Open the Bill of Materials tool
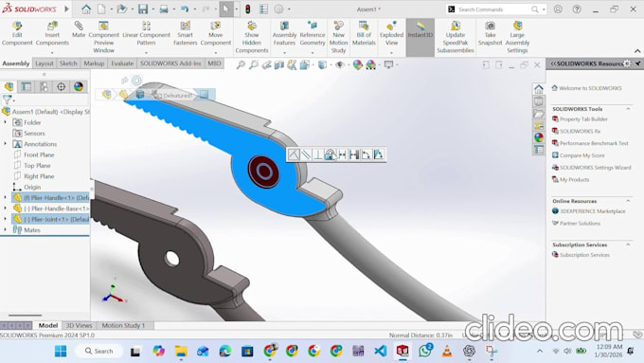The width and height of the screenshot is (644, 363). [x=364, y=34]
